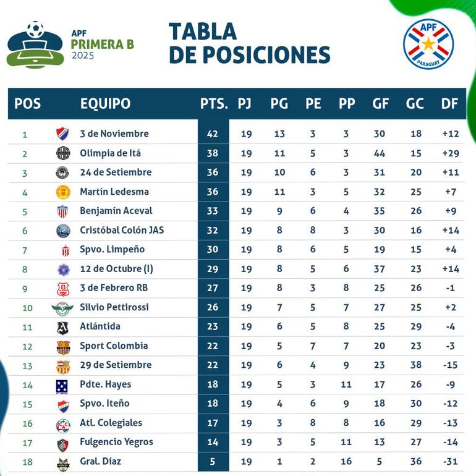Click the Atlántida team crest
476x476 pixels.
(63, 327)
